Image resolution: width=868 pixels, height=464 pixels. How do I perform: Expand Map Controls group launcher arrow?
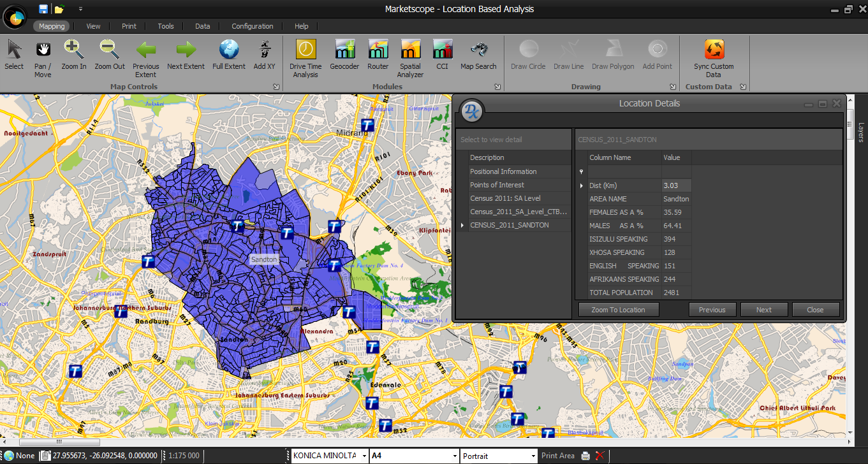276,87
